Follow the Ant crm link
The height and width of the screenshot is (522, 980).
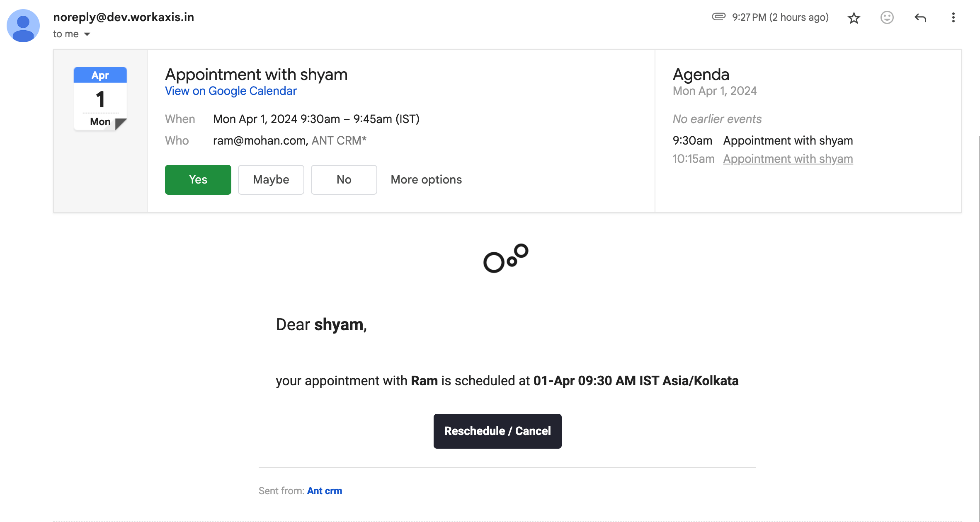coord(324,491)
